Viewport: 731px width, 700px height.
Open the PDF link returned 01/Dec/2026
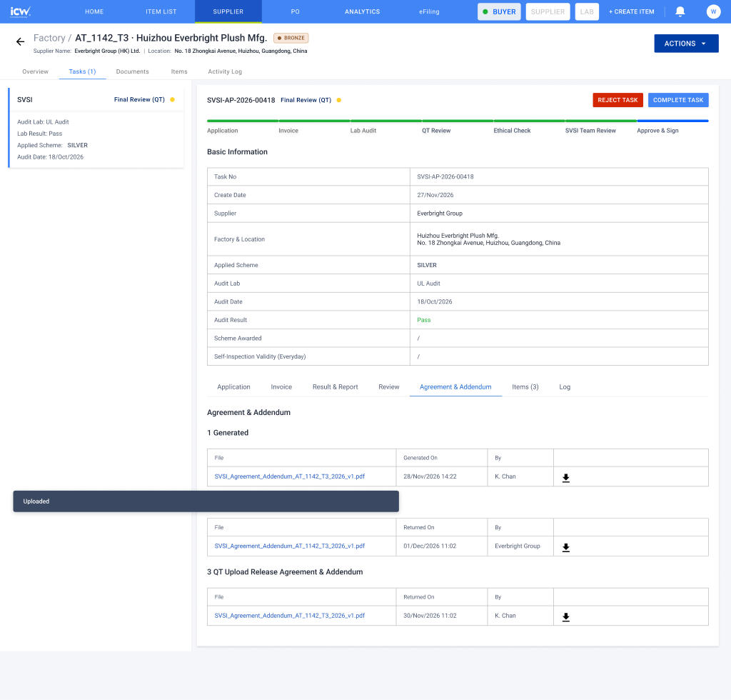coord(290,546)
